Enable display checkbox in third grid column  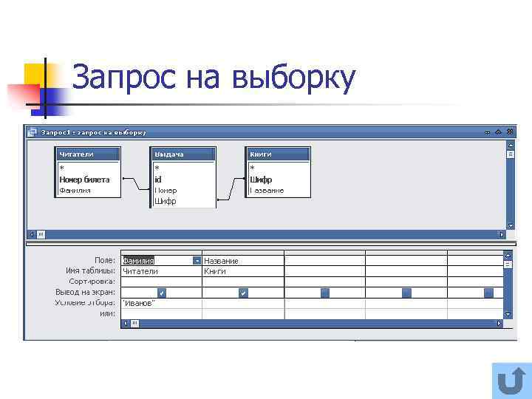[325, 293]
